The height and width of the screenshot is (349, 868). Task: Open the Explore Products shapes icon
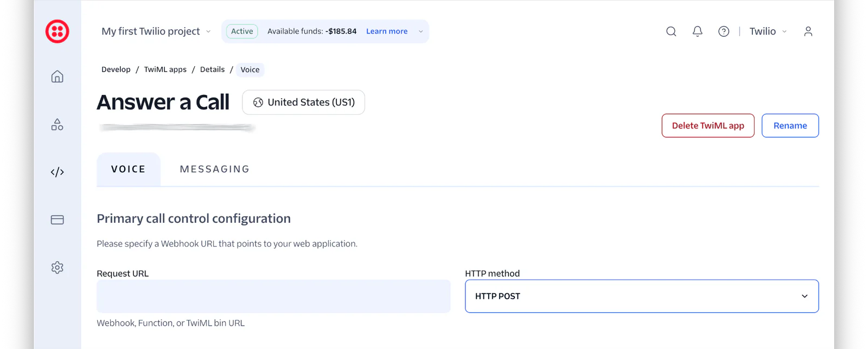pyautogui.click(x=57, y=125)
